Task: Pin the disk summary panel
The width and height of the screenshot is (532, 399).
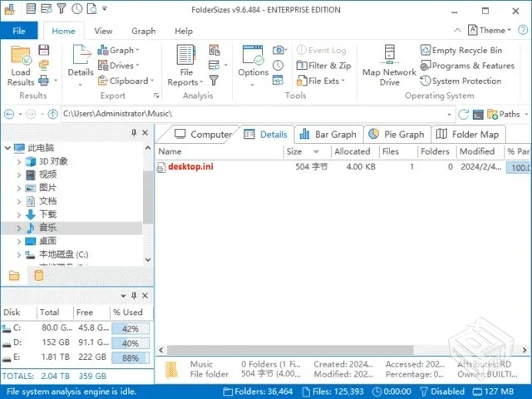Action: coord(135,296)
